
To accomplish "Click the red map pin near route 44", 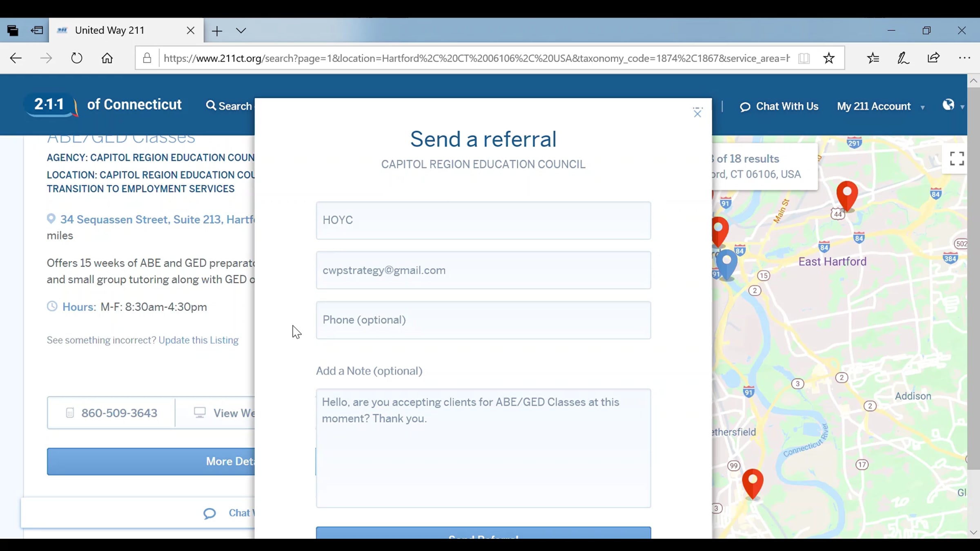I will tap(847, 196).
